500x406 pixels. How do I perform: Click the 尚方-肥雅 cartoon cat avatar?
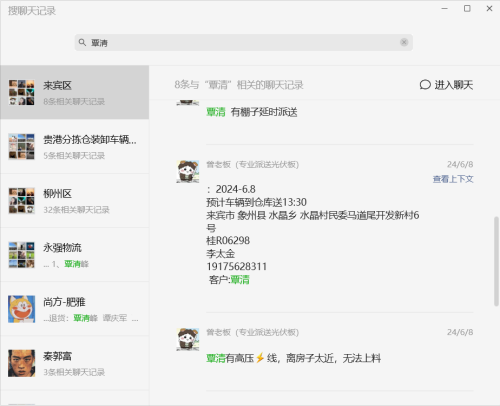(x=22, y=309)
